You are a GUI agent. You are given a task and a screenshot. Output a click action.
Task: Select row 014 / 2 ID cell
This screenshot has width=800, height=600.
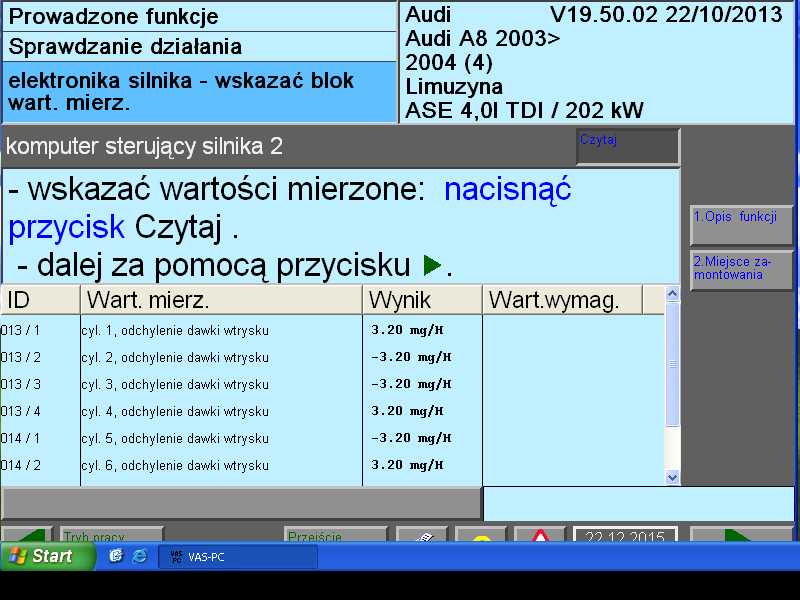point(20,466)
